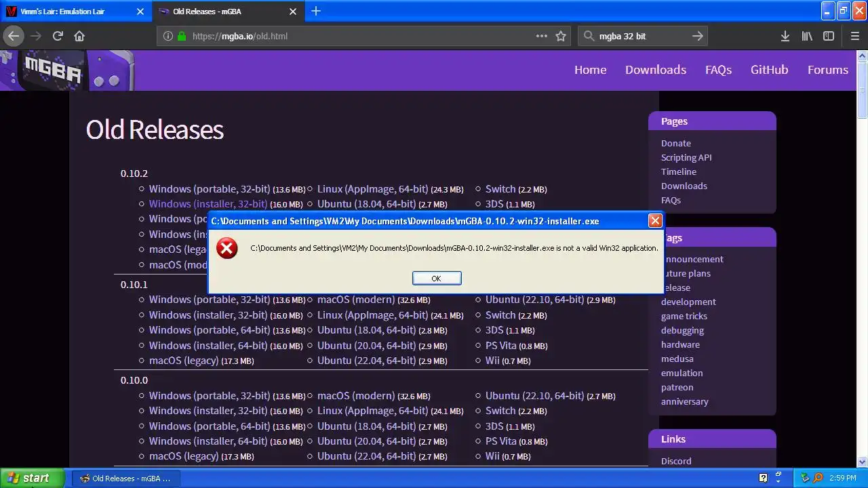Select the anniversary tag
The image size is (868, 488).
685,401
